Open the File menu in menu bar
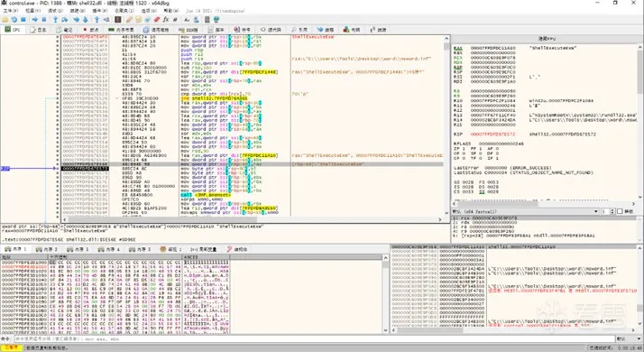This screenshot has height=352, width=644. pyautogui.click(x=10, y=11)
